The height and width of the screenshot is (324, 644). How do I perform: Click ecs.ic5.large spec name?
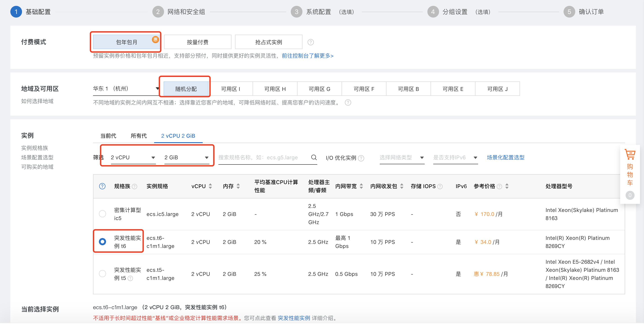click(x=162, y=214)
